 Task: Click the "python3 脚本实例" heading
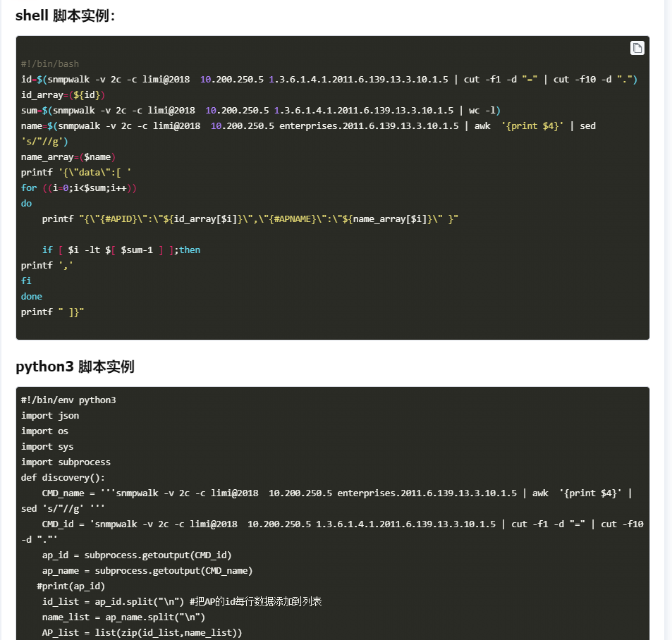75,367
